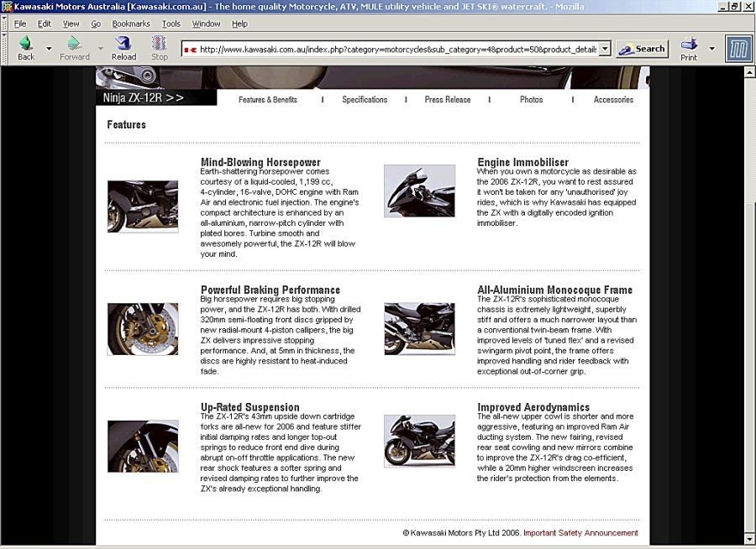Image resolution: width=756 pixels, height=549 pixels.
Task: Click the Forward navigation arrow icon
Action: tap(74, 44)
